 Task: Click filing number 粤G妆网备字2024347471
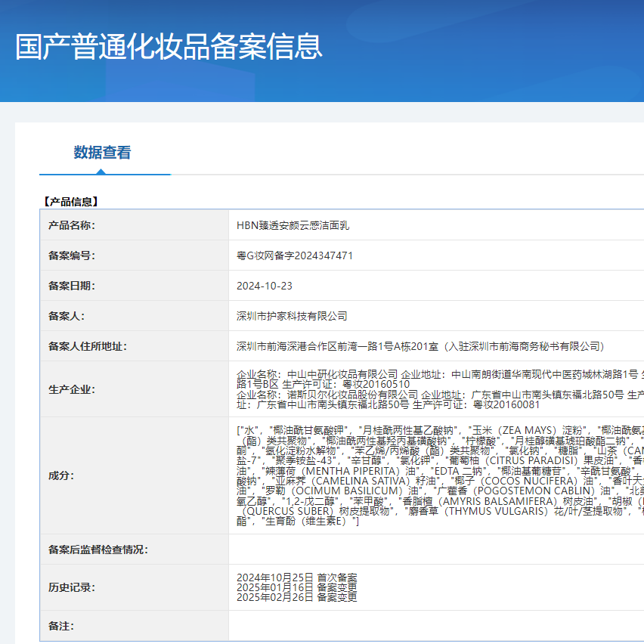(299, 255)
